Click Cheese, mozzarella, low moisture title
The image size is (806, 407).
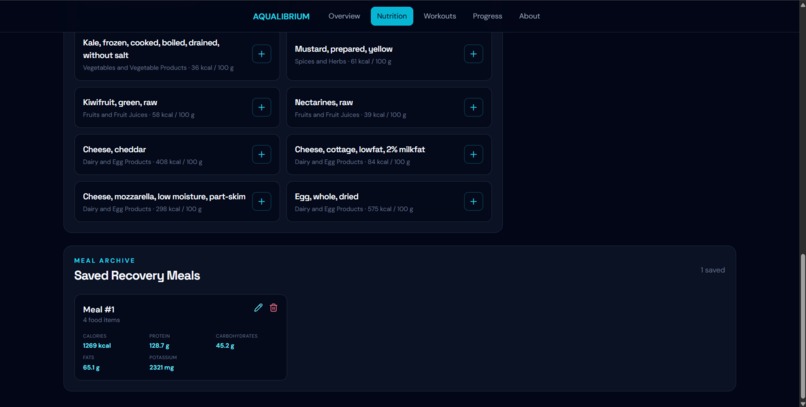[164, 196]
